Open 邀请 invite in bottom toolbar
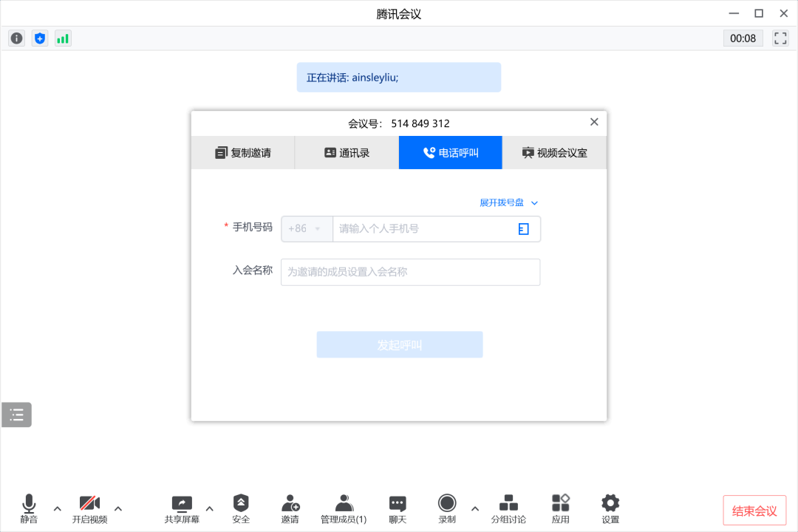798x532 pixels. pyautogui.click(x=290, y=508)
